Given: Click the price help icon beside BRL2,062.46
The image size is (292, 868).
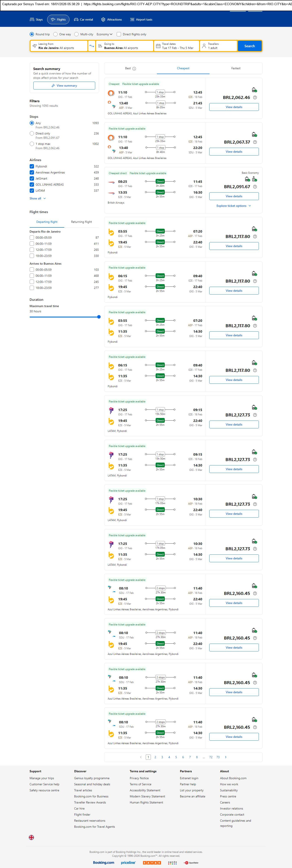Looking at the screenshot, I should [x=255, y=98].
